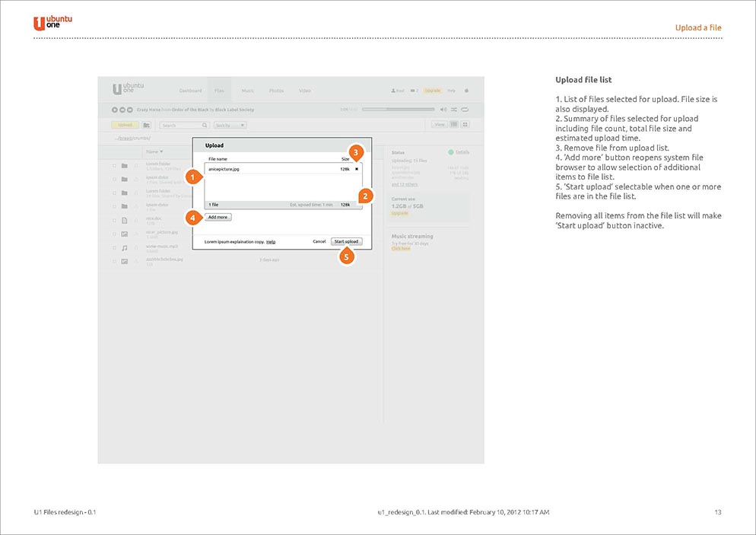Image resolution: width=756 pixels, height=535 pixels.
Task: Click the document icon for nice.doc
Action: (125, 221)
